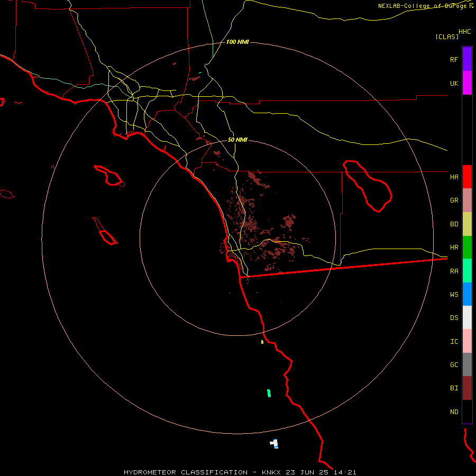The image size is (476, 476).
Task: Click the WS blue legend swatch
Action: coord(467,294)
